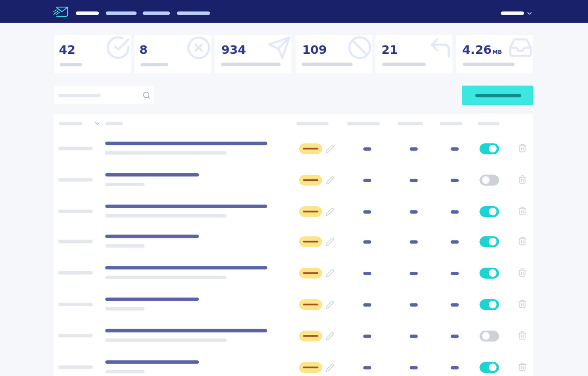This screenshot has height=376, width=588.
Task: Click the pencil icon in the third table row
Action: pyautogui.click(x=330, y=212)
